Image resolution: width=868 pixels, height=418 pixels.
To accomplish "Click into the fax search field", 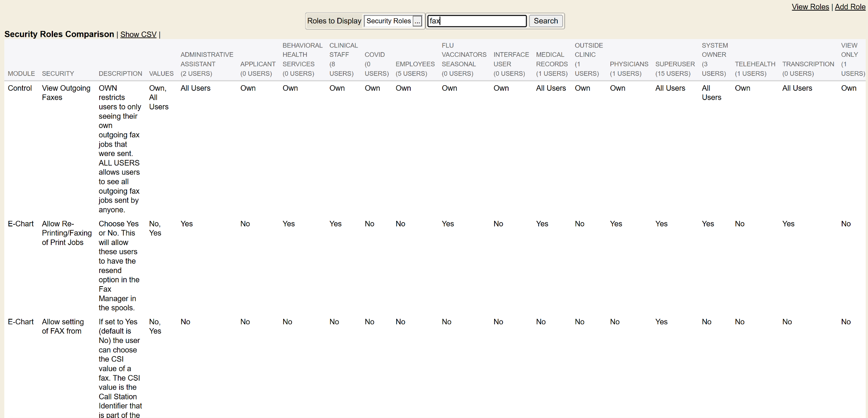I will pos(476,21).
